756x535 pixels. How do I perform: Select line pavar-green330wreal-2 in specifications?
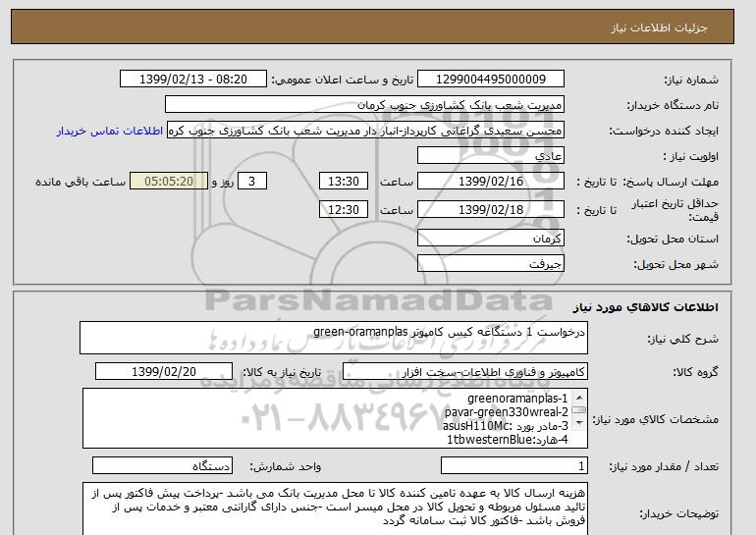[507, 412]
